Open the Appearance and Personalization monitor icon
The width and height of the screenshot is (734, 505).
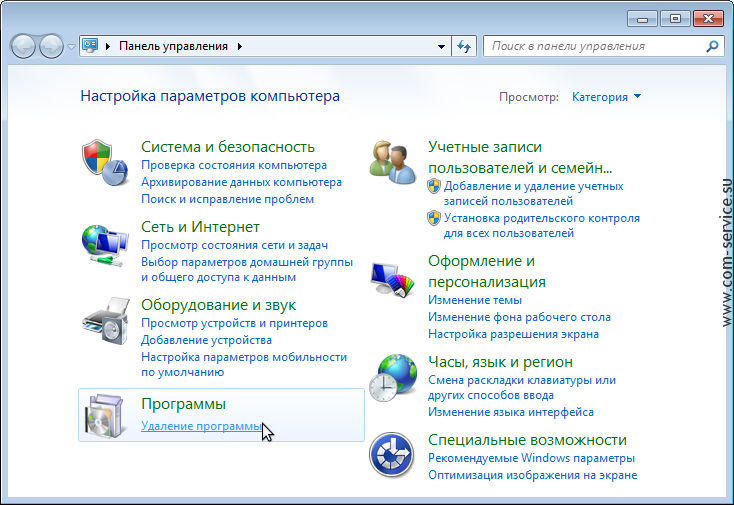coord(392,280)
